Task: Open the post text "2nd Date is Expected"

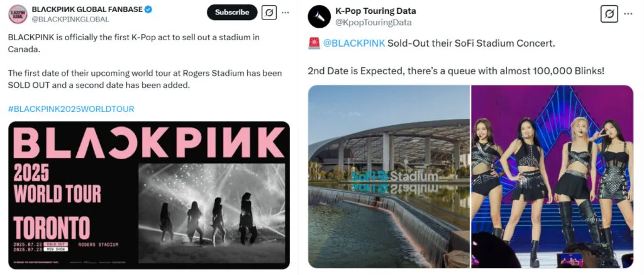Action: pos(456,70)
